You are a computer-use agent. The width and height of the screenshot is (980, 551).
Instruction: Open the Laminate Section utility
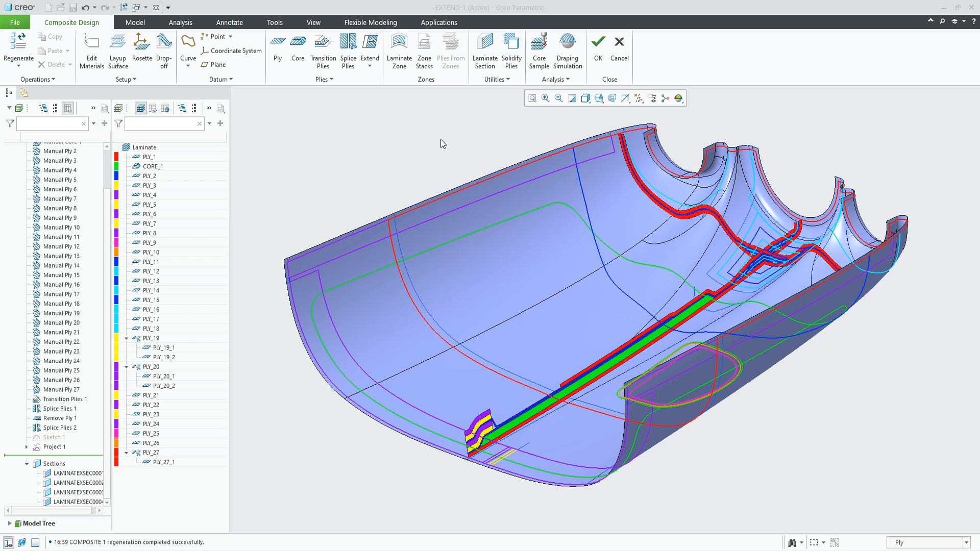click(x=485, y=51)
